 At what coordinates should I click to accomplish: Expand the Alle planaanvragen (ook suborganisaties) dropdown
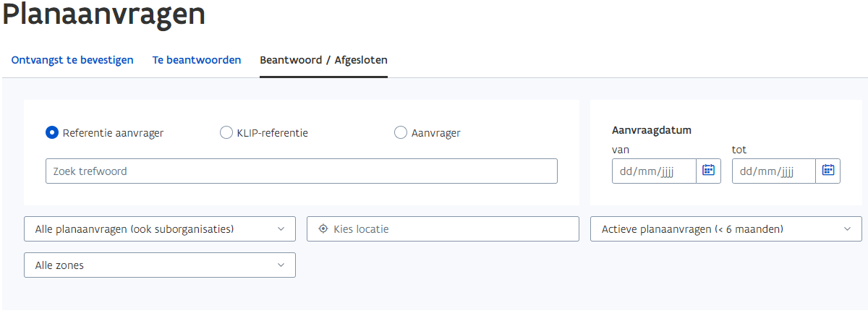[160, 229]
